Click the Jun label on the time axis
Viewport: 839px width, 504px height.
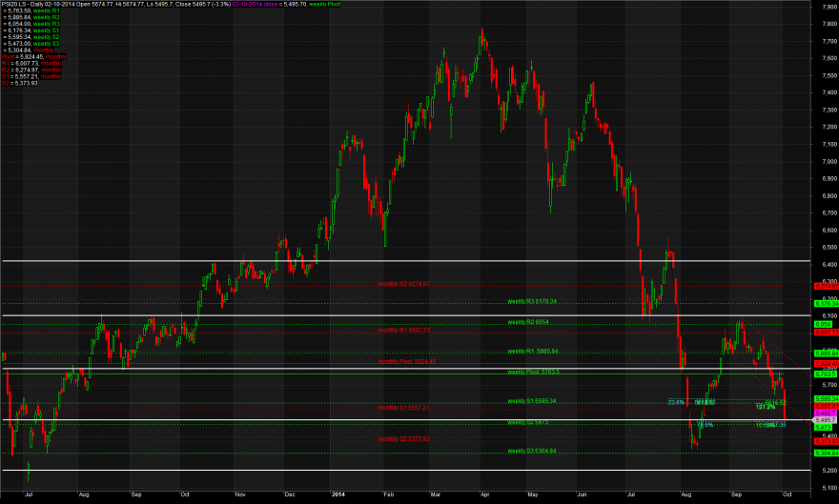[x=582, y=494]
